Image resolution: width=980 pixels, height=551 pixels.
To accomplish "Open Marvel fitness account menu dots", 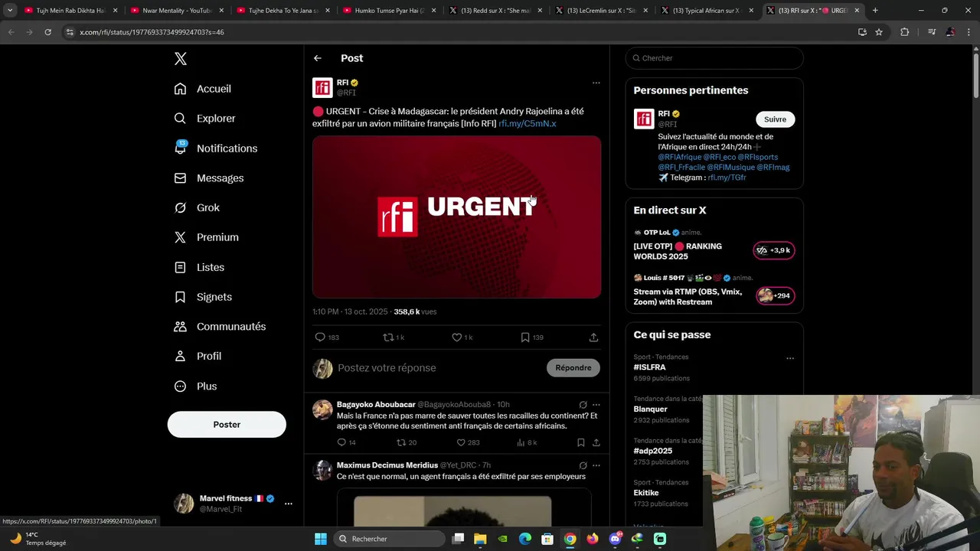I will pyautogui.click(x=289, y=504).
